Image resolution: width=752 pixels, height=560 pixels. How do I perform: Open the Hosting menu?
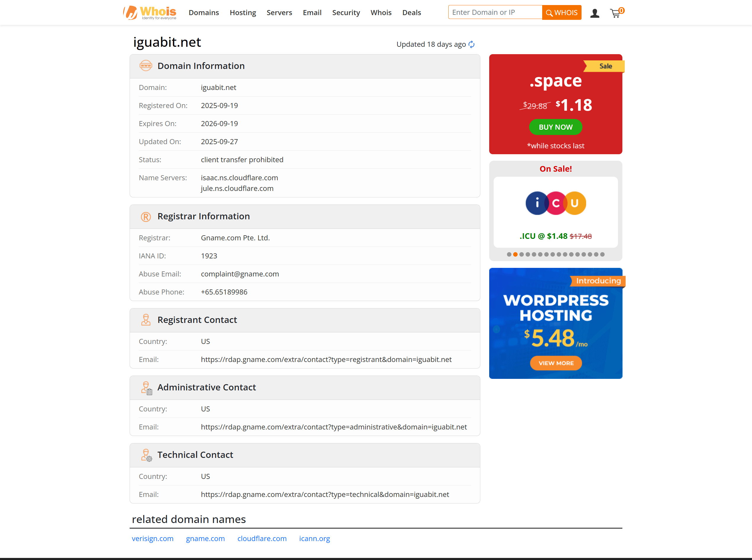(x=243, y=12)
